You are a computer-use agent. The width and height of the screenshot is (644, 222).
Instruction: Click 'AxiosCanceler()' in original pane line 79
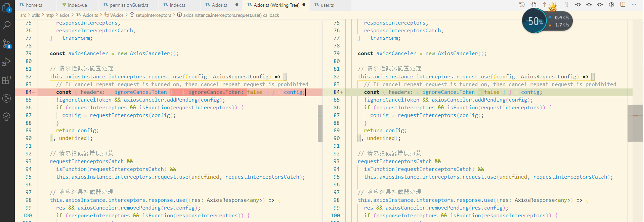(153, 53)
